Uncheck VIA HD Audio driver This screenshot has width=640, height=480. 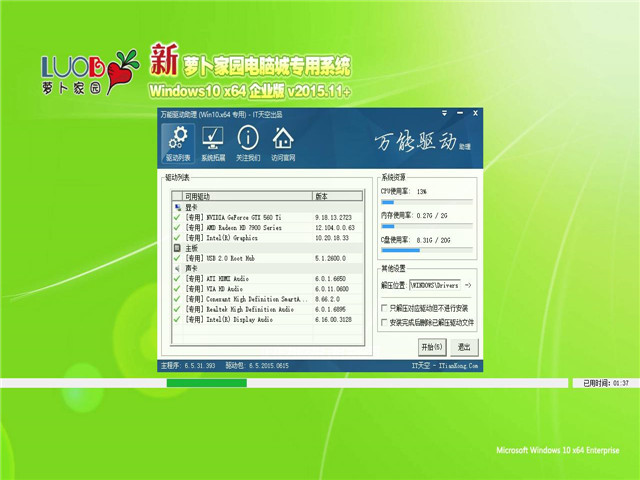pos(177,289)
